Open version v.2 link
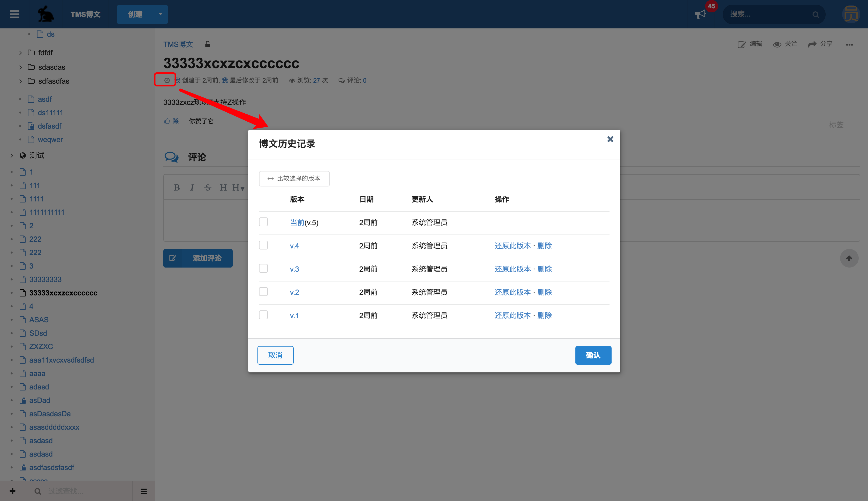This screenshot has width=868, height=501. tap(294, 292)
